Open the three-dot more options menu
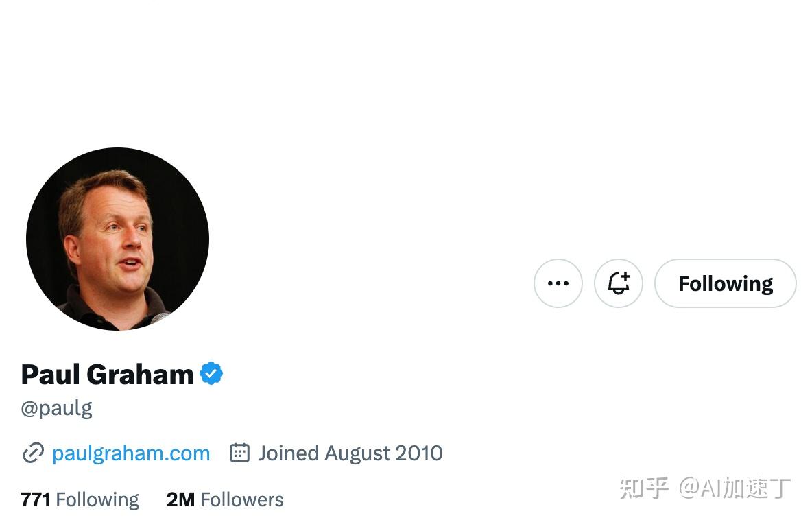Image resolution: width=812 pixels, height=520 pixels. pos(558,283)
